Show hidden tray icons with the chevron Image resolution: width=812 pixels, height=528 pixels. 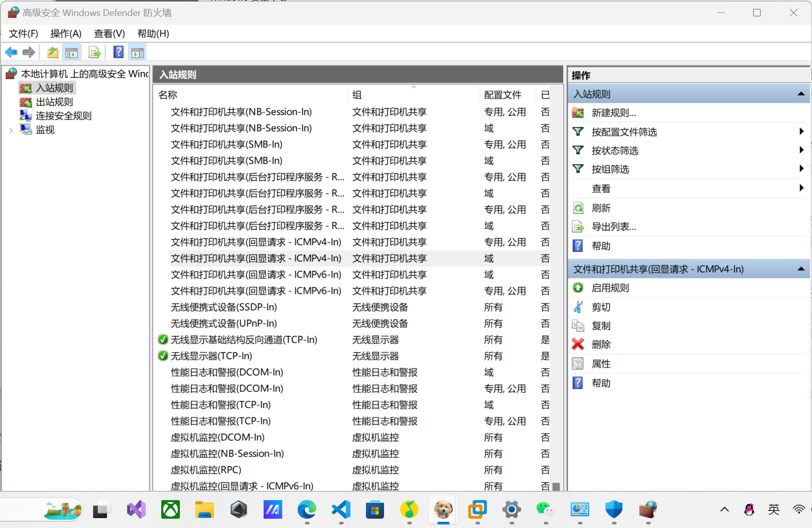click(x=725, y=510)
